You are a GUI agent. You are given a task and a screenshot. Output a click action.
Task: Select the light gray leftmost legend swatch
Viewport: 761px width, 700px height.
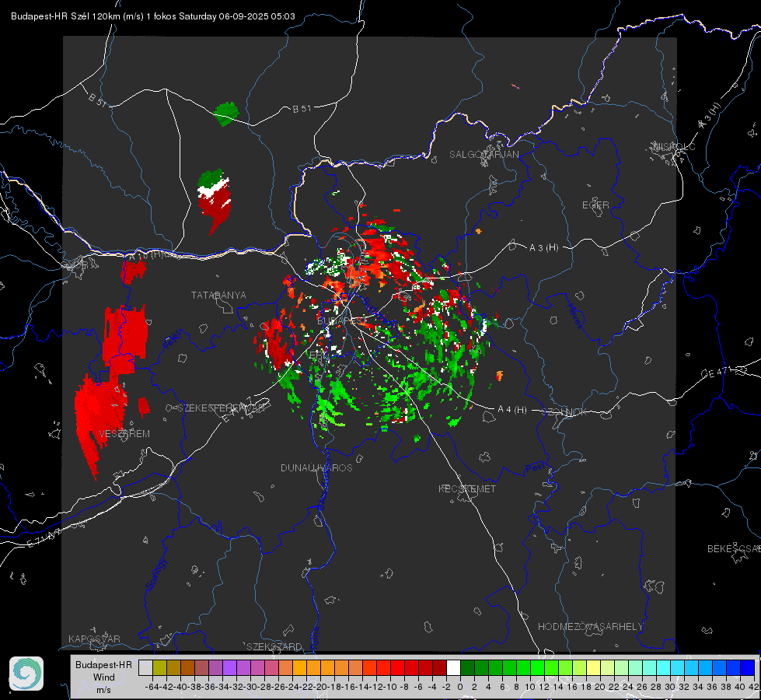(x=145, y=667)
